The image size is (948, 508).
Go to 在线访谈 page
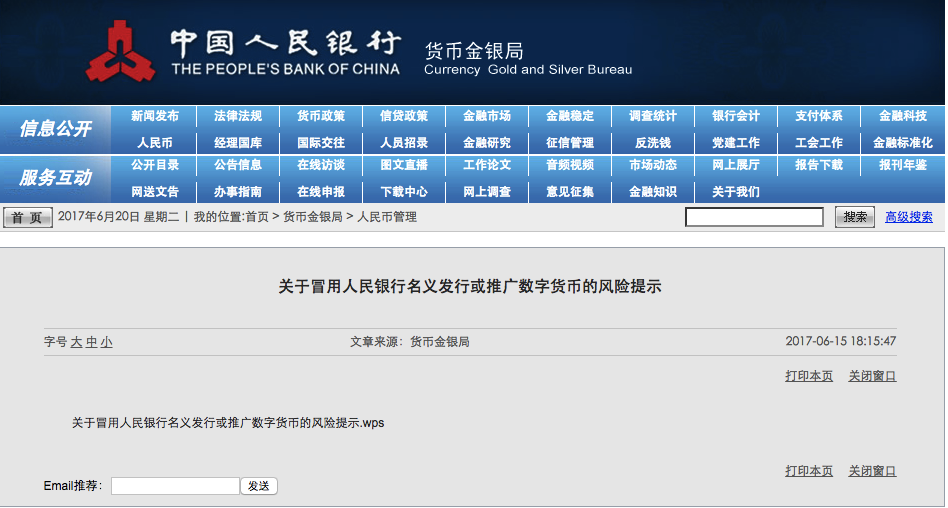[x=320, y=164]
